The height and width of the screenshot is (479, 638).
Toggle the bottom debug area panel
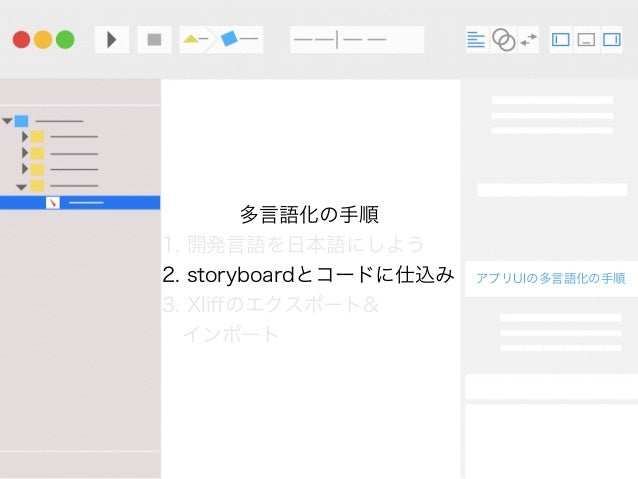pyautogui.click(x=586, y=39)
